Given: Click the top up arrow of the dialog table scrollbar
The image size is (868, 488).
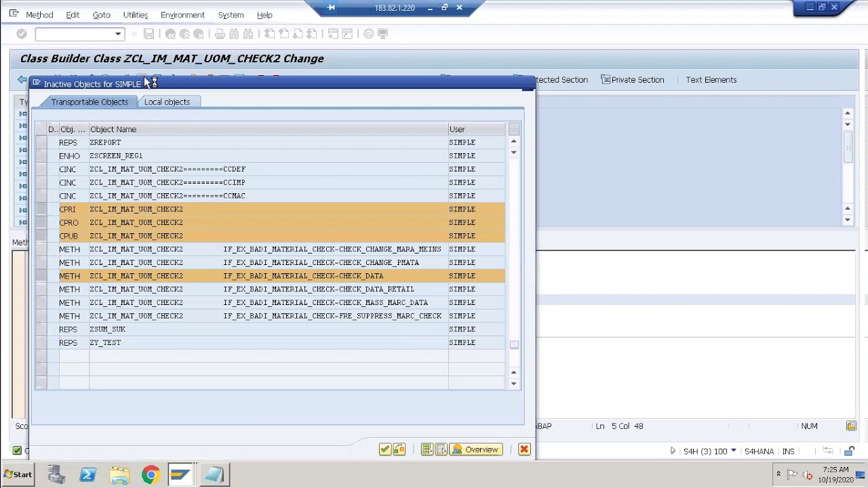Looking at the screenshot, I should [513, 142].
